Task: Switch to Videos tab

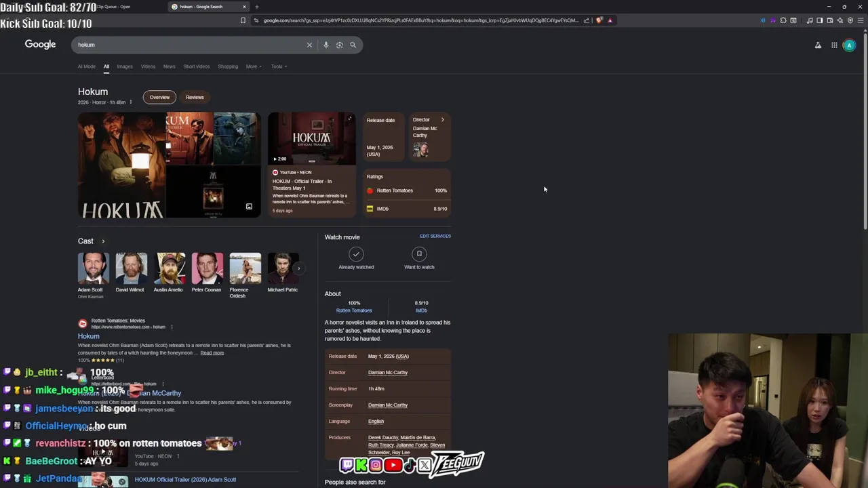Action: click(x=148, y=66)
